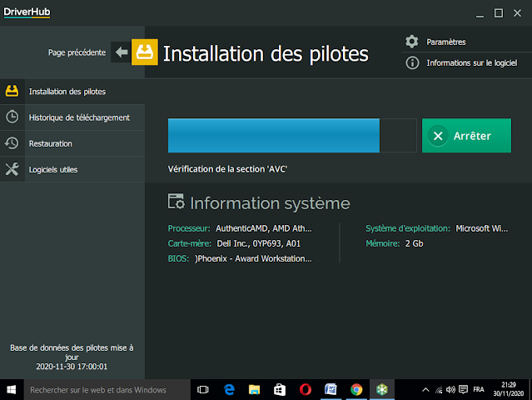
Task: Open the Windows Start menu
Action: (x=12, y=389)
